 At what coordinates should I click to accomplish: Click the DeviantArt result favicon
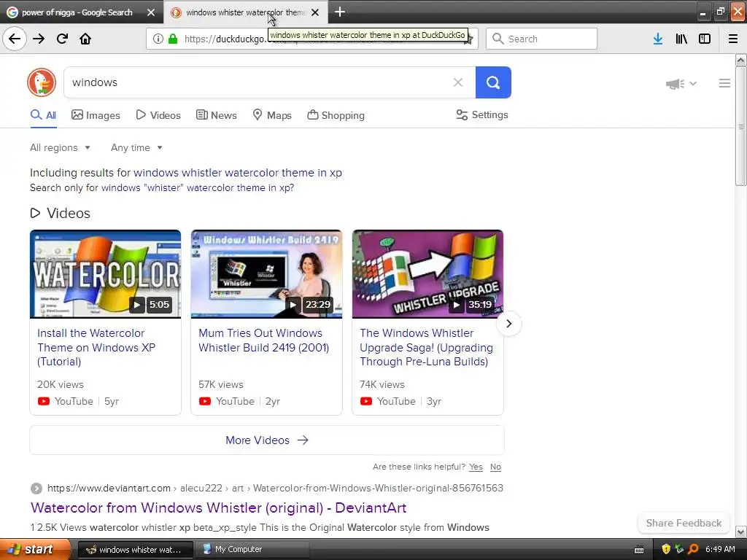tap(36, 489)
